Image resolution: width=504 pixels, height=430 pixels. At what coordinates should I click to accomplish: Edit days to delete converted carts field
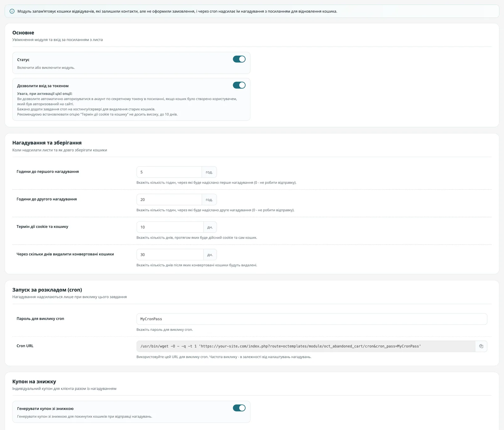click(170, 255)
